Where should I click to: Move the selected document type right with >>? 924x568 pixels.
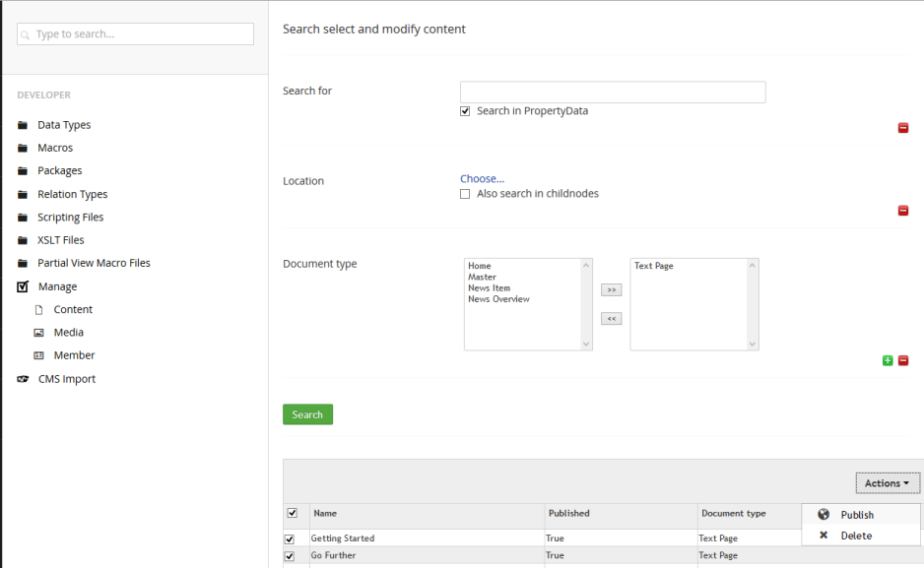tap(611, 290)
